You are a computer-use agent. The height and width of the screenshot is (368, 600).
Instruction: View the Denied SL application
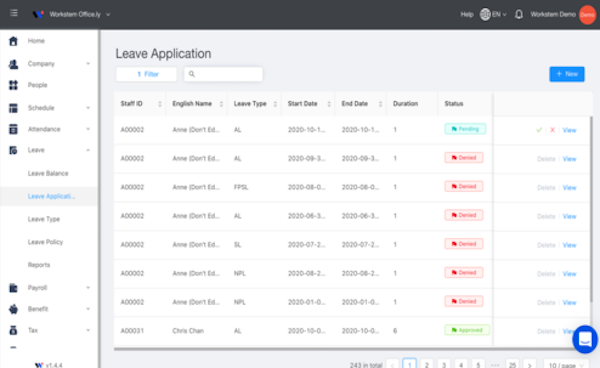coord(569,245)
